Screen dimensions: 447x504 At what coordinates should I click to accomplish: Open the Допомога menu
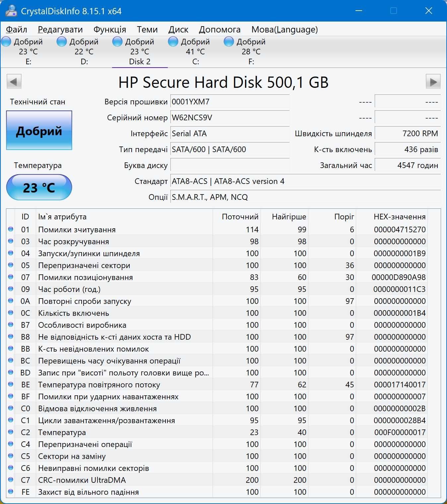[x=220, y=29]
